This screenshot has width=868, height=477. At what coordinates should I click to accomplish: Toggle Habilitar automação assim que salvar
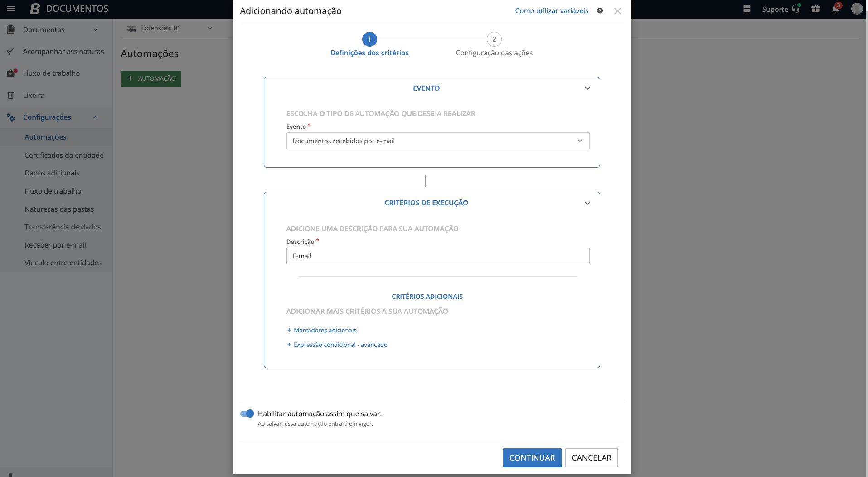(x=247, y=414)
